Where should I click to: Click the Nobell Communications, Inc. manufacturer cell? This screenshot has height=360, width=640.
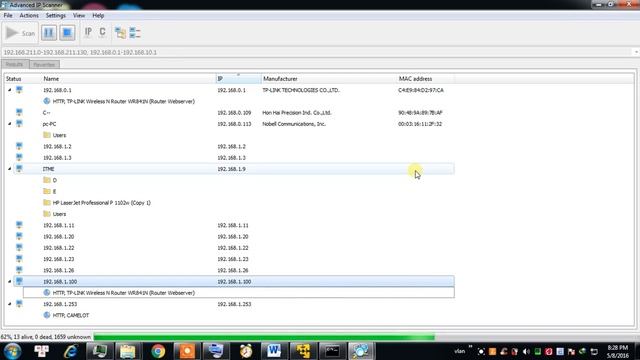[294, 124]
